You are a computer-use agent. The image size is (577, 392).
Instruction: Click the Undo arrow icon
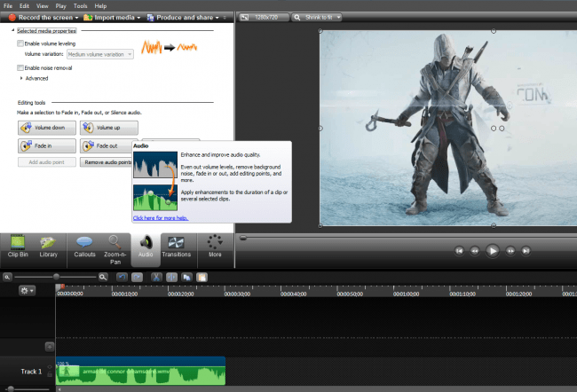coord(122,278)
